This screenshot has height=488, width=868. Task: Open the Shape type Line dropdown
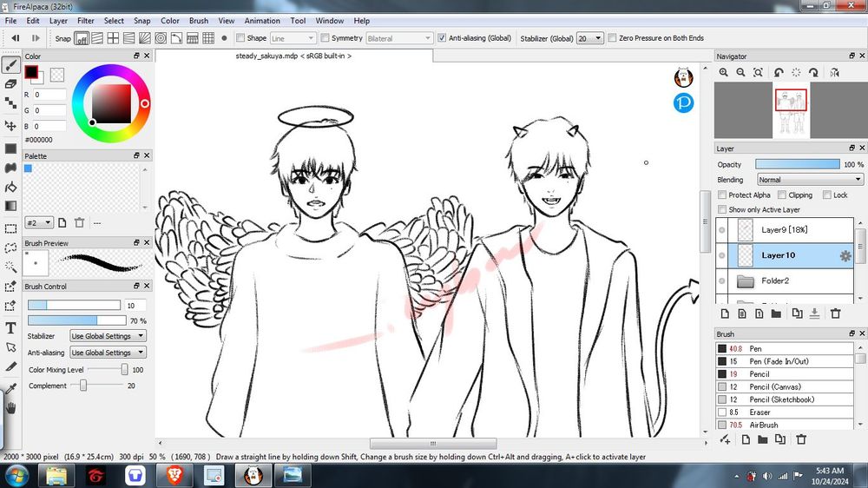point(293,38)
